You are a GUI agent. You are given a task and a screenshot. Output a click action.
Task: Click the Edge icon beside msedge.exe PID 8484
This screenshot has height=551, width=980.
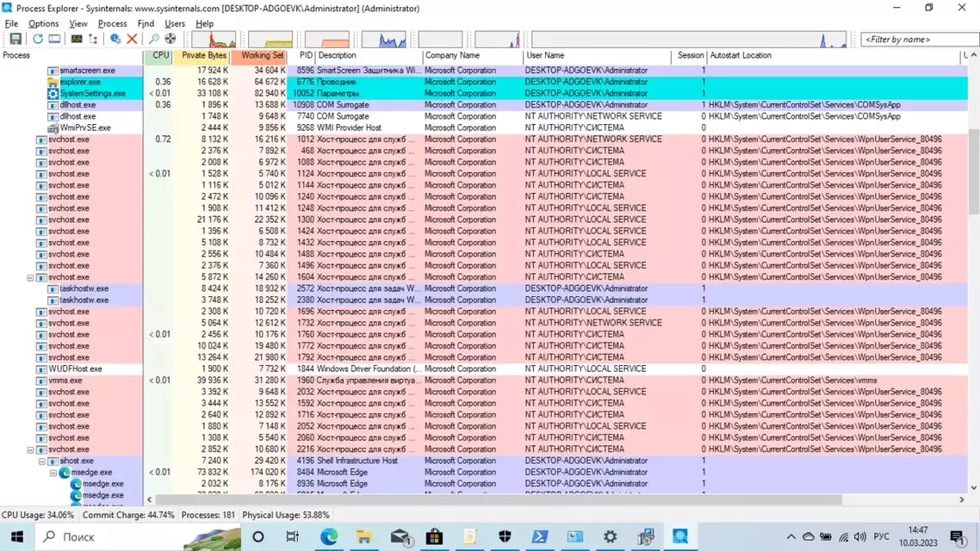pos(65,473)
